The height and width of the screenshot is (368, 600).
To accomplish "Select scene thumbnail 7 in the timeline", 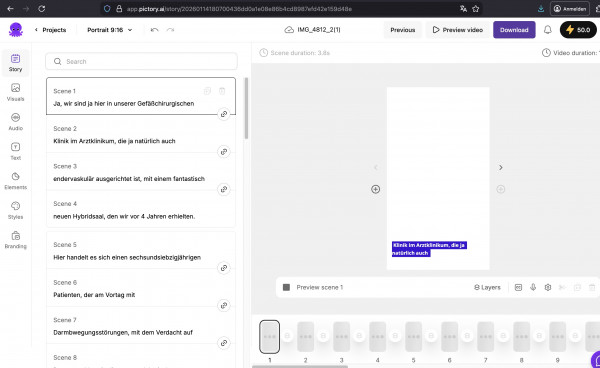I will (x=485, y=337).
